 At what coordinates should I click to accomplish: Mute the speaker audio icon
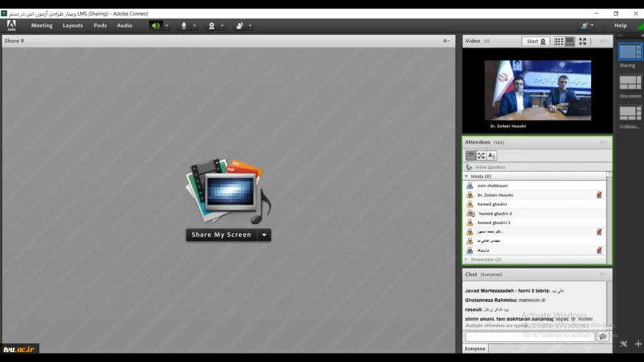pos(155,26)
